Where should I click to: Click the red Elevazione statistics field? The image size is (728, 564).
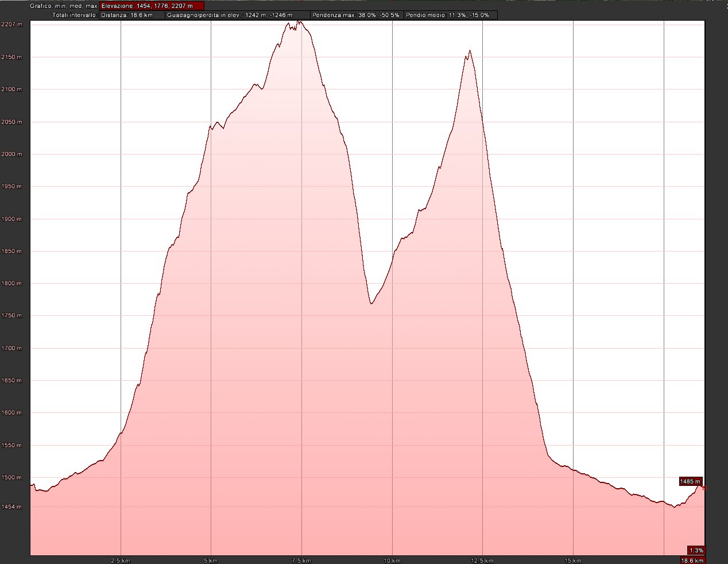(151, 6)
